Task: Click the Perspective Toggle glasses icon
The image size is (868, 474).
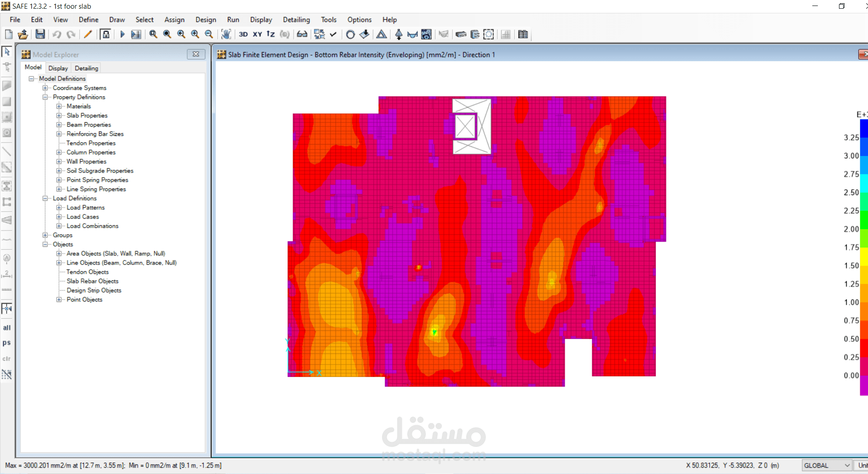Action: pos(302,35)
